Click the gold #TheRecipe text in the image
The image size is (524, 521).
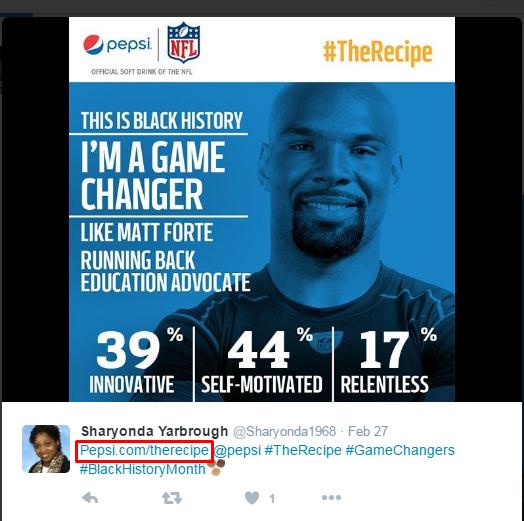(378, 52)
